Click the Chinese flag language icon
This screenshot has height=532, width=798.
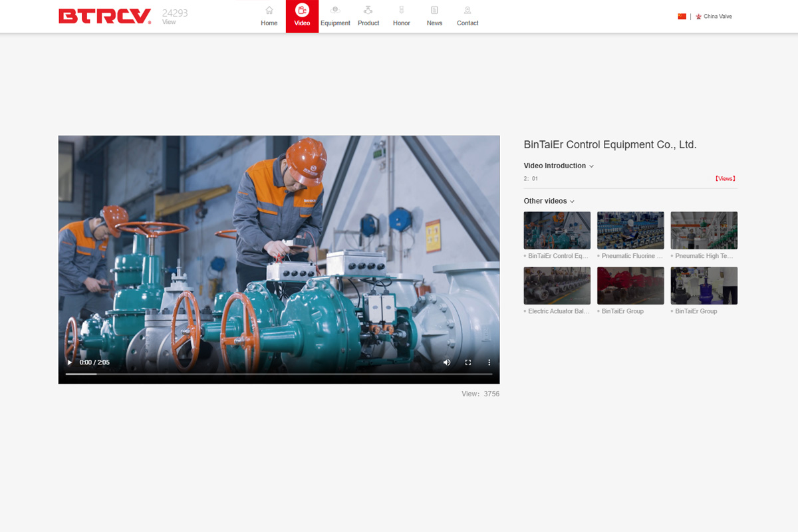(x=682, y=17)
